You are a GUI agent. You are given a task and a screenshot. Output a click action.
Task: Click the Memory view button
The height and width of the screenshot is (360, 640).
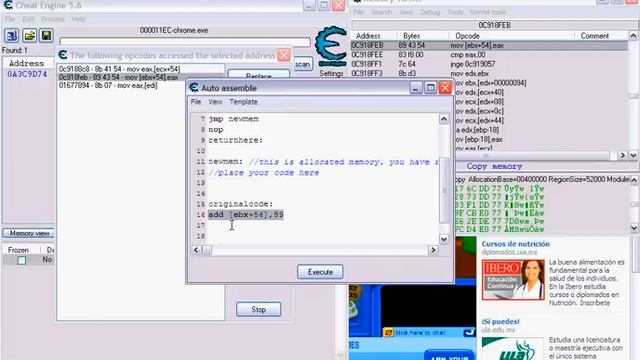coord(29,233)
